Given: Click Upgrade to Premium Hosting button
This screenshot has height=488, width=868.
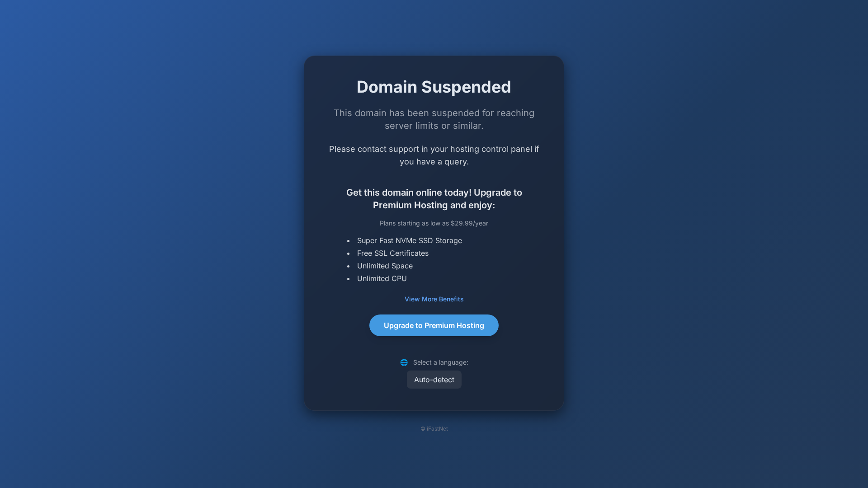Looking at the screenshot, I should pyautogui.click(x=434, y=325).
